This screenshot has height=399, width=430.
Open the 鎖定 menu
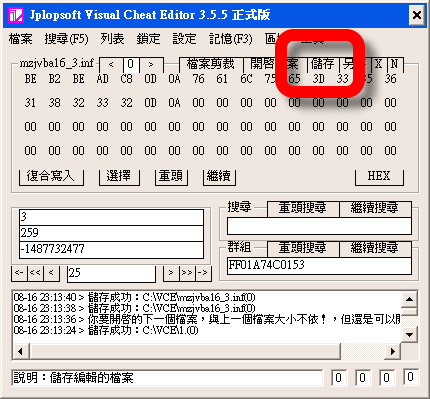click(x=148, y=39)
